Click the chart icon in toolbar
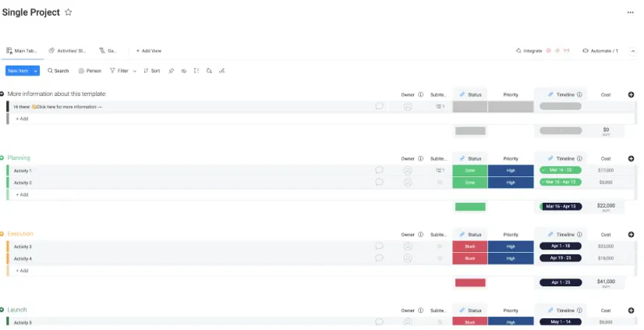The height and width of the screenshot is (330, 644). click(x=221, y=71)
